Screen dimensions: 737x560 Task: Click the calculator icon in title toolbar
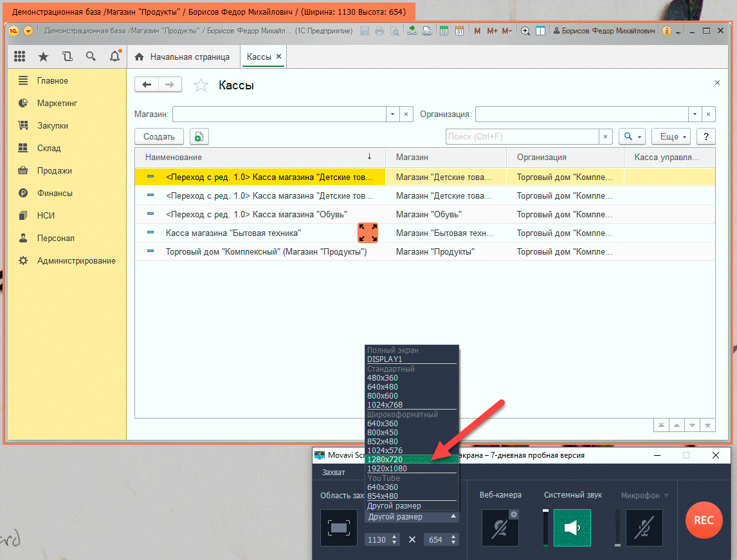click(x=444, y=30)
